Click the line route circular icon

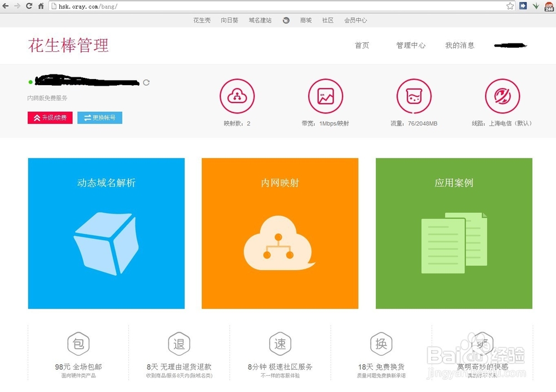pyautogui.click(x=503, y=96)
